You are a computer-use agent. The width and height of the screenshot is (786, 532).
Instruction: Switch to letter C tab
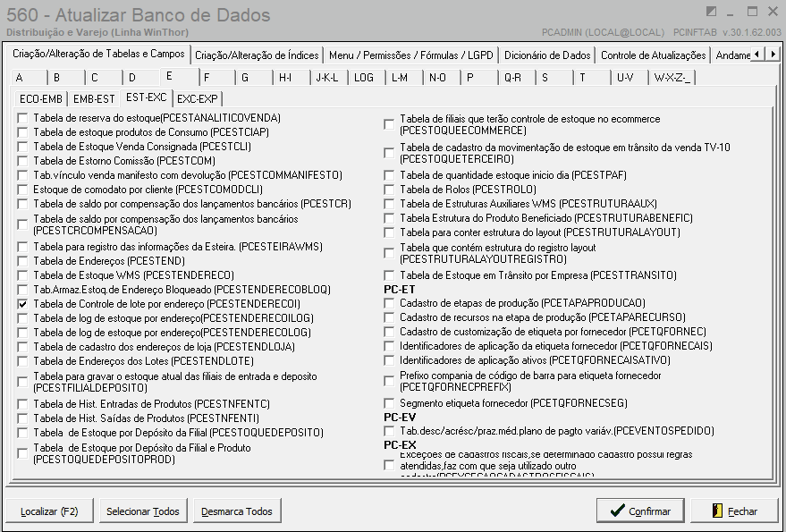[104, 78]
